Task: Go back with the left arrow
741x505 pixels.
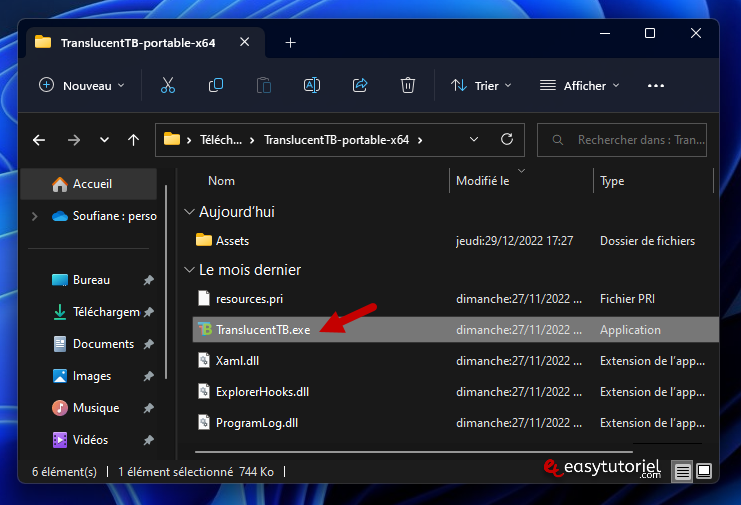Action: [x=39, y=140]
